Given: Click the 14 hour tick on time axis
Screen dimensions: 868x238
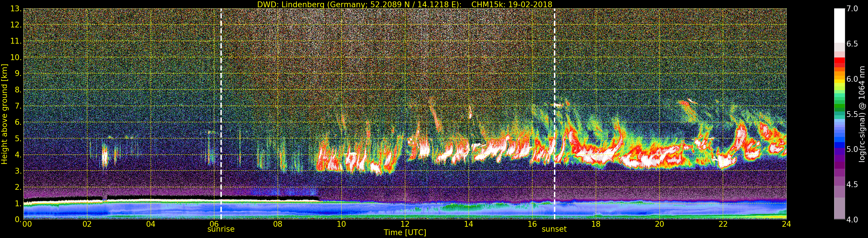Looking at the screenshot, I should tap(468, 224).
